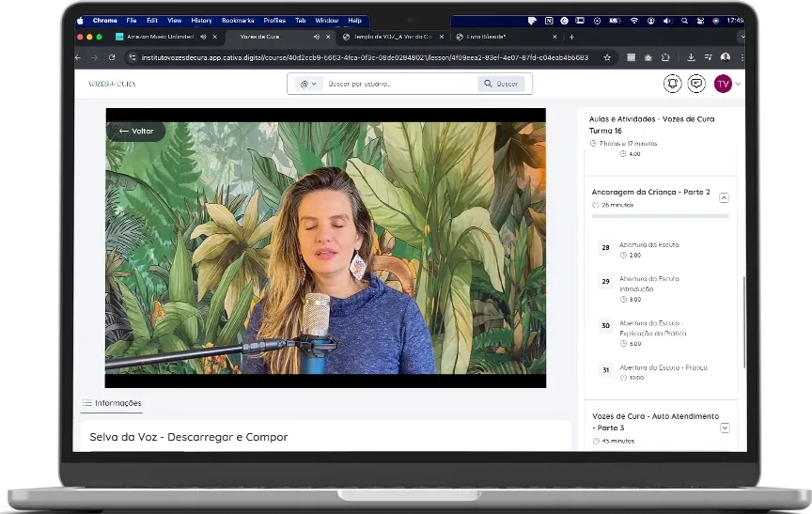Open the chat messages icon
Viewport: 812px width, 514px height.
696,84
